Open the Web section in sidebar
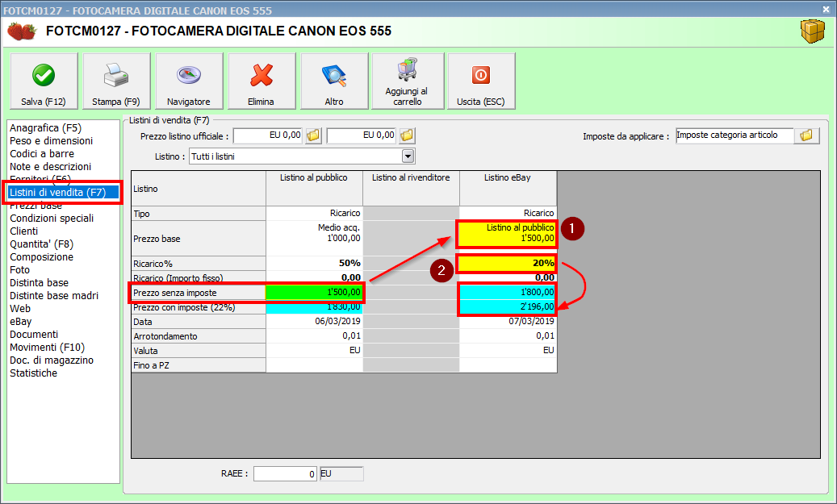The image size is (837, 504). (x=19, y=308)
